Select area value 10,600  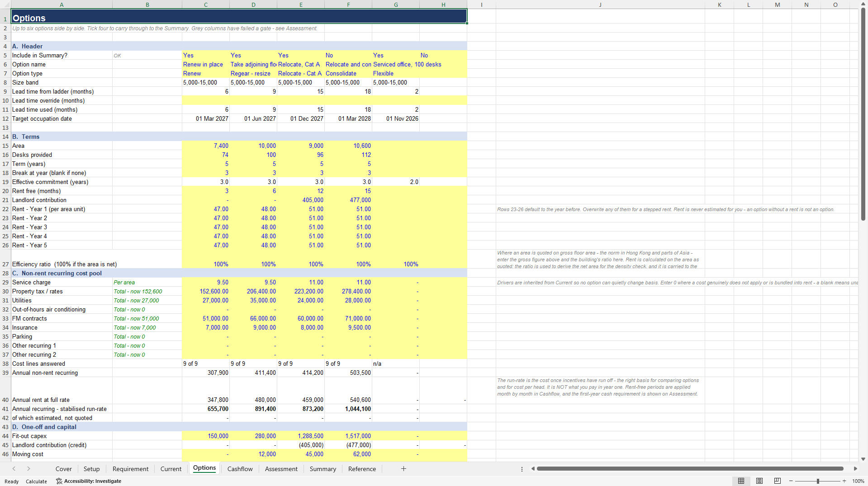[348, 146]
